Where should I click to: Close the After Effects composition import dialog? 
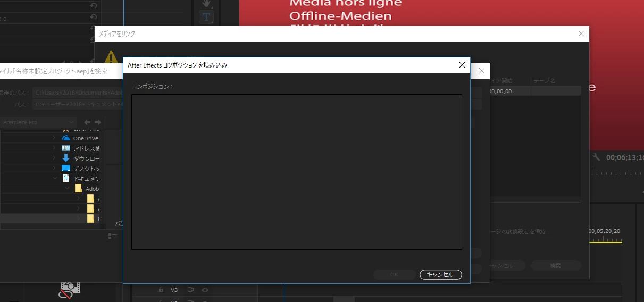(462, 65)
